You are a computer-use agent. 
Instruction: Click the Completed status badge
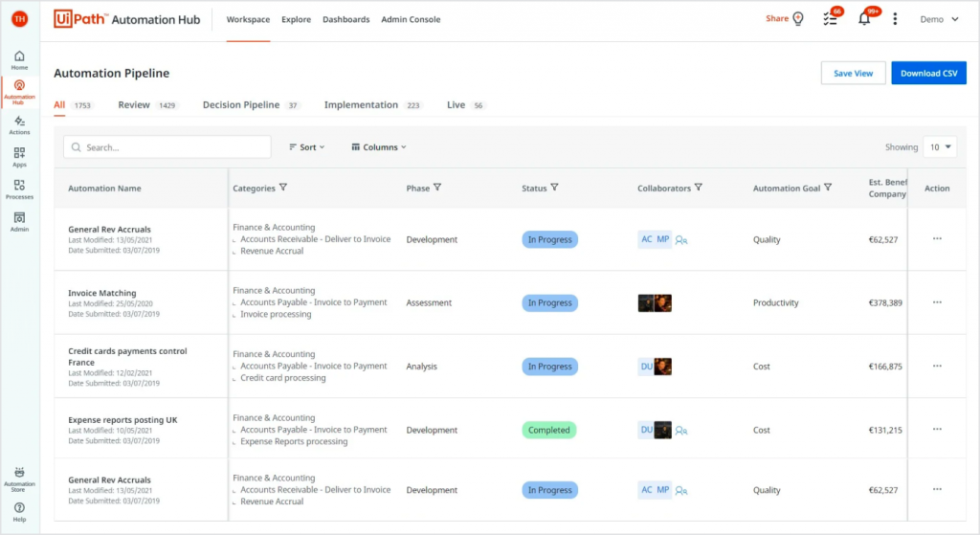click(548, 430)
